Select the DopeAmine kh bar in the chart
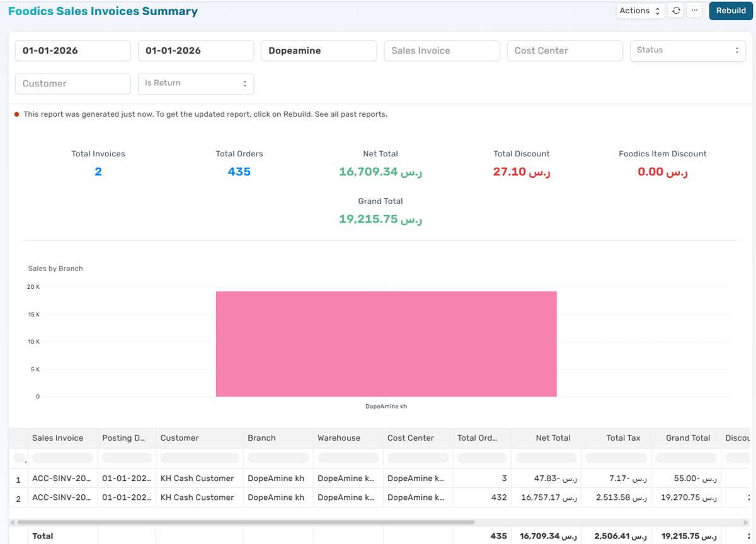756x544 pixels. point(386,343)
